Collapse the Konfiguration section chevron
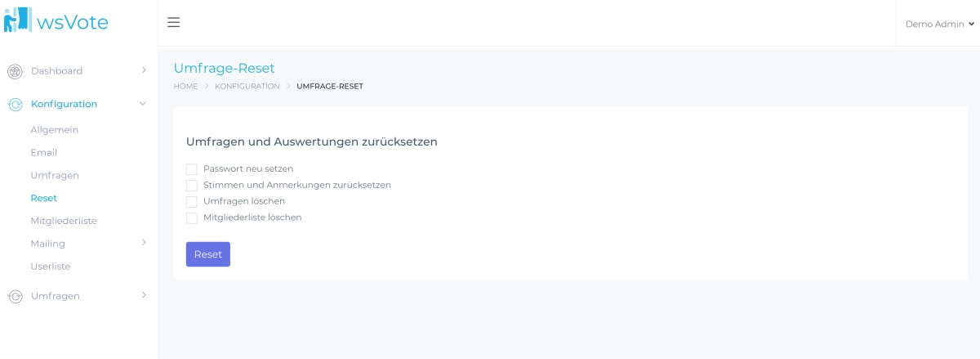This screenshot has width=980, height=359. pos(143,104)
